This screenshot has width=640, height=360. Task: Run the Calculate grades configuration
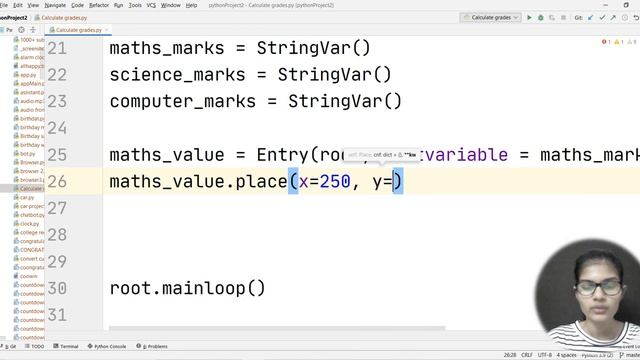[x=529, y=18]
